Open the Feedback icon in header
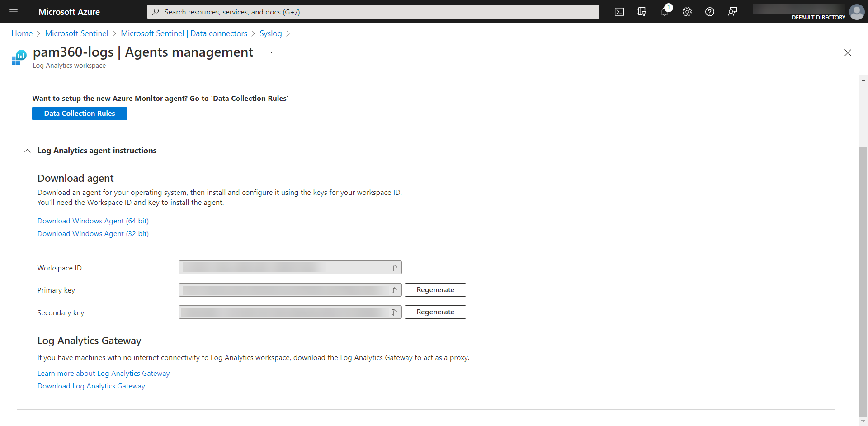This screenshot has width=868, height=426. click(x=732, y=12)
